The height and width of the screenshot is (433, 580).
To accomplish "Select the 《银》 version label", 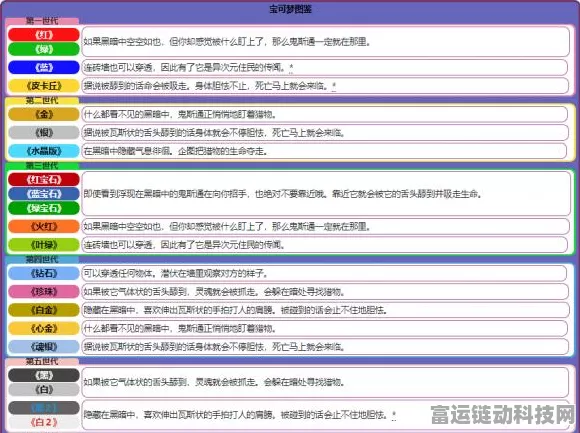I will pos(44,132).
